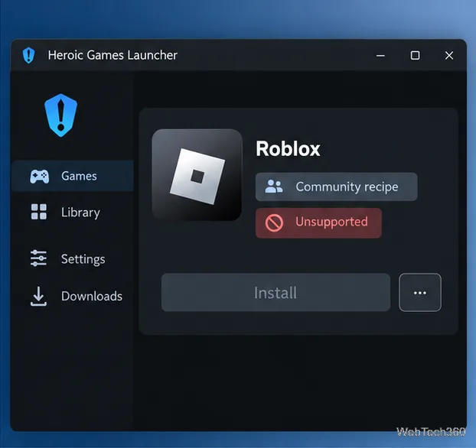This screenshot has width=476, height=448.
Task: Click the people icon on Community recipe
Action: pyautogui.click(x=274, y=187)
